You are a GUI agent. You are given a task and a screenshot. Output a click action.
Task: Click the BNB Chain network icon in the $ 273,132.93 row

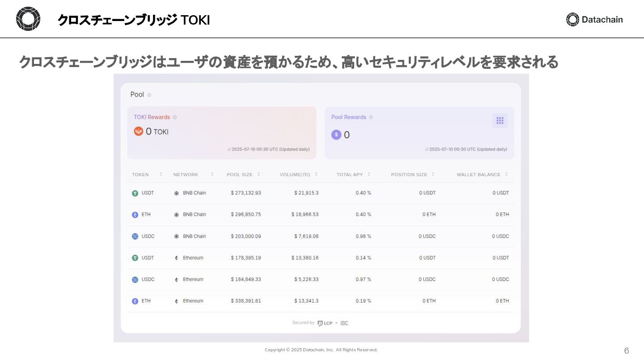point(176,193)
